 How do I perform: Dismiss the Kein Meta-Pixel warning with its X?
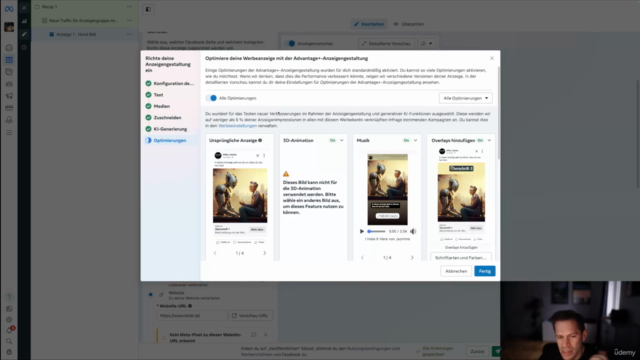click(266, 335)
